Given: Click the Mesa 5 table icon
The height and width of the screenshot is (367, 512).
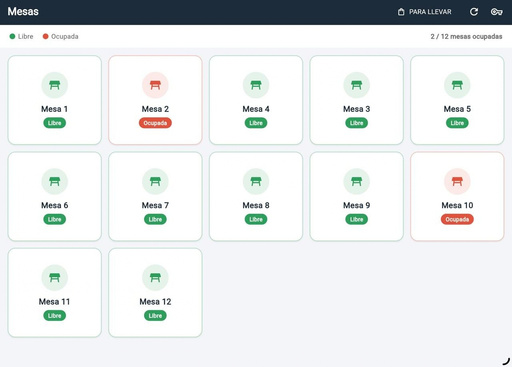Looking at the screenshot, I should coord(457,85).
